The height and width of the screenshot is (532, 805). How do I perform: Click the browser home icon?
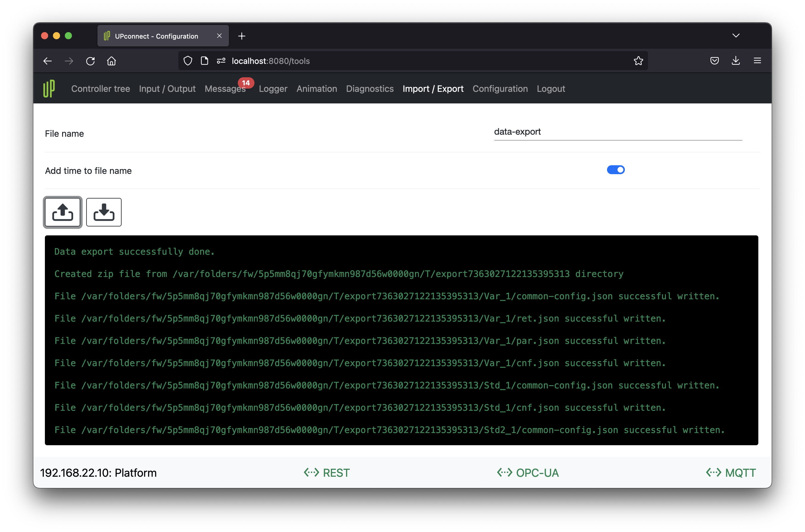(111, 61)
